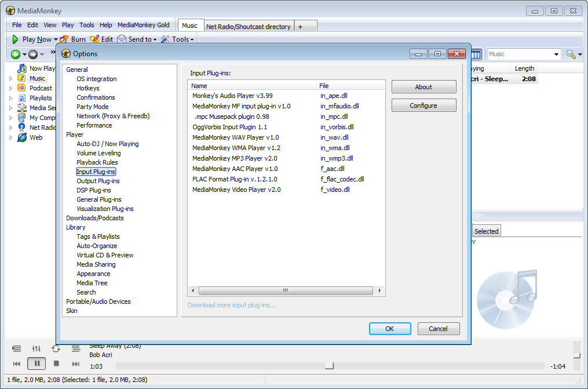Click the Tools wrench icon in toolbar
Image resolution: width=588 pixels, height=389 pixels.
(165, 39)
